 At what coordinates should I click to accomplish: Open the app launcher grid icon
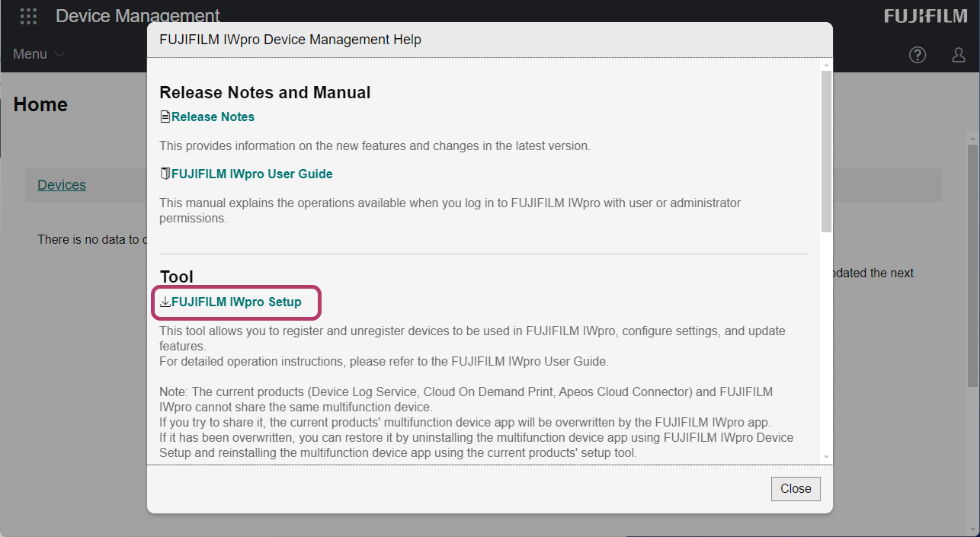pos(28,16)
